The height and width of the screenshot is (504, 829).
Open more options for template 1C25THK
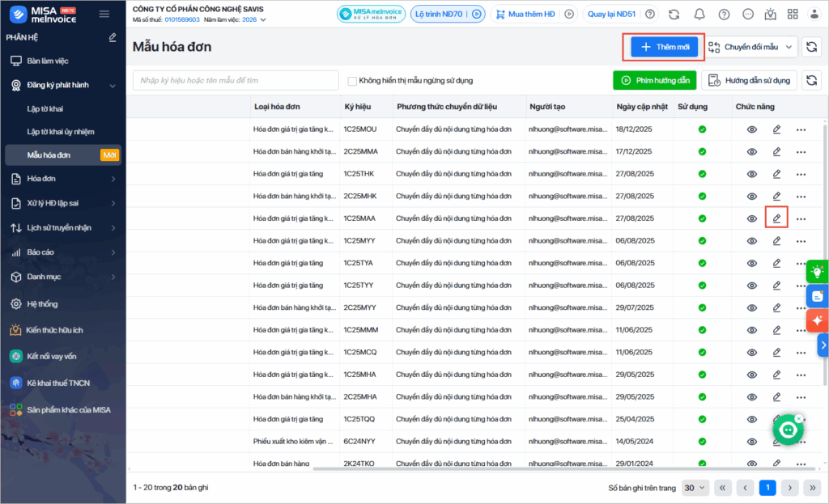[x=801, y=175]
